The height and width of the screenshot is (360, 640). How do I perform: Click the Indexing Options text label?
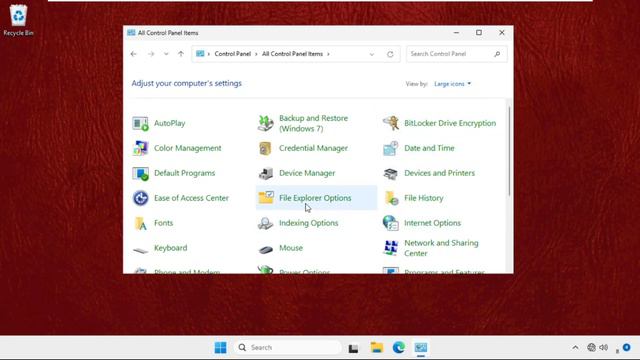coord(309,223)
